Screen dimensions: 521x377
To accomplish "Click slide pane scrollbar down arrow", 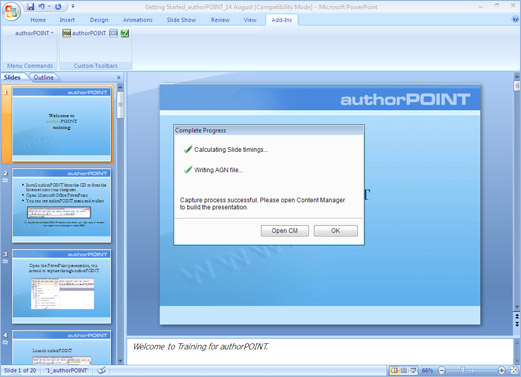I will coord(120,361).
